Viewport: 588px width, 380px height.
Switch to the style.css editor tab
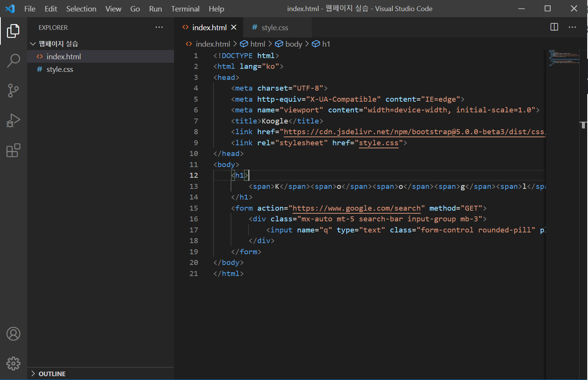click(277, 28)
